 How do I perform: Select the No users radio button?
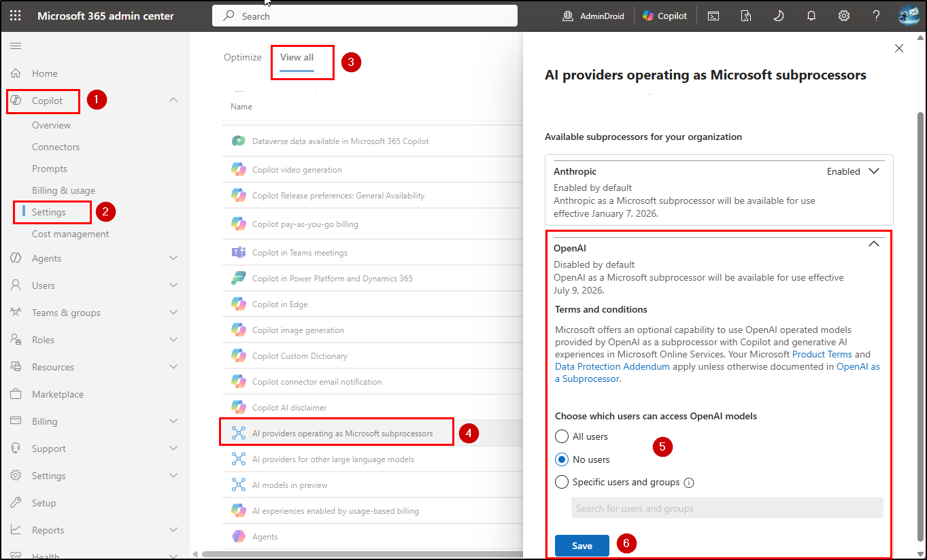tap(562, 459)
